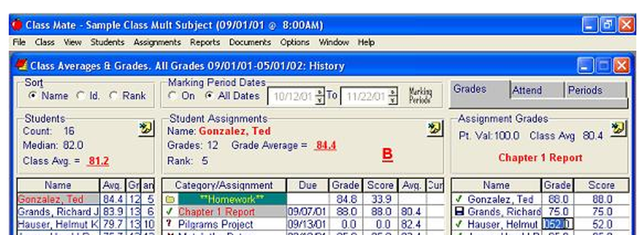Open the Help menu
This screenshot has width=644, height=235.
click(366, 42)
